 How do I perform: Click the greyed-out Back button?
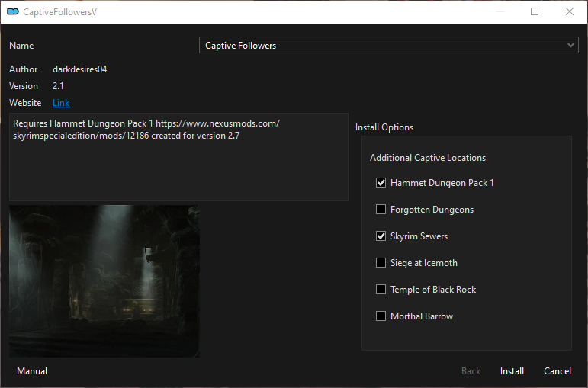click(471, 371)
